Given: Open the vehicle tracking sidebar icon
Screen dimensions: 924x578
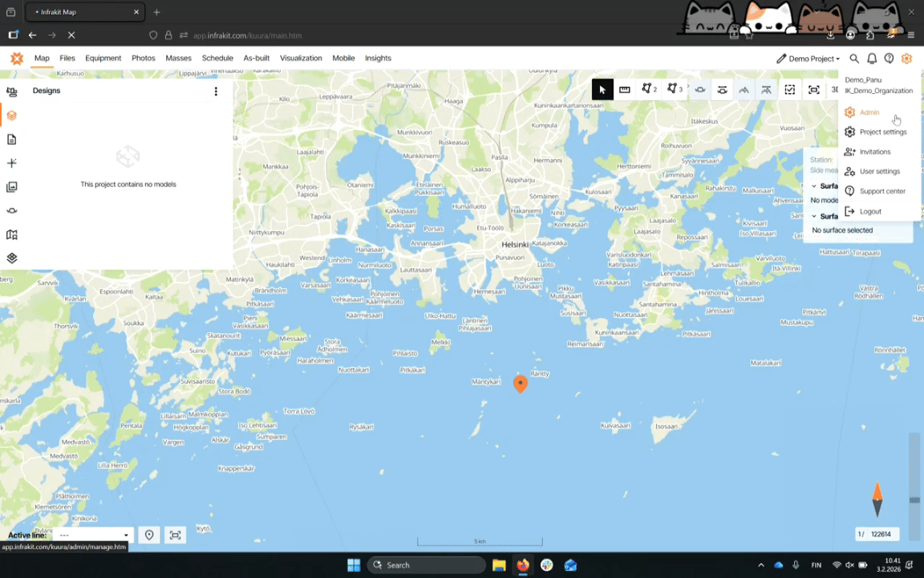Looking at the screenshot, I should pos(12,210).
